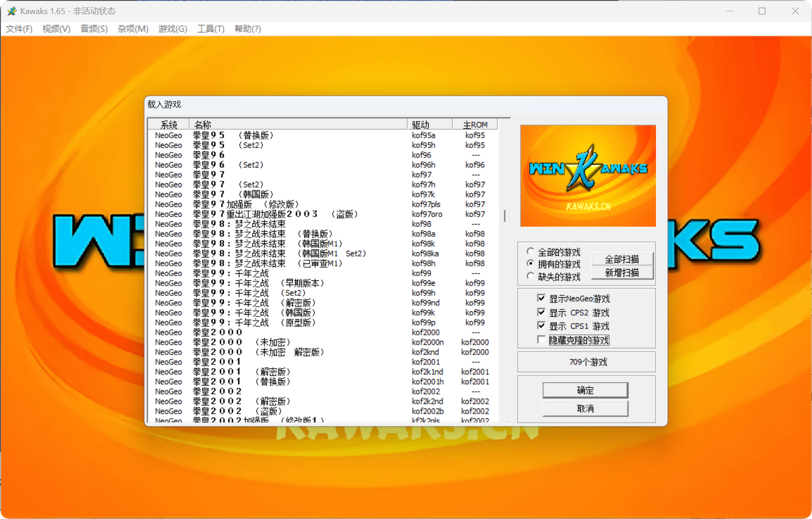Select the game row with driver kof97pls
The width and height of the screenshot is (812, 519).
coord(323,204)
